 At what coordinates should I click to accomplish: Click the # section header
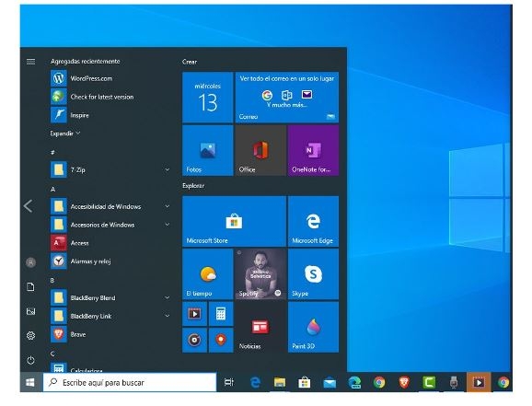[52, 152]
